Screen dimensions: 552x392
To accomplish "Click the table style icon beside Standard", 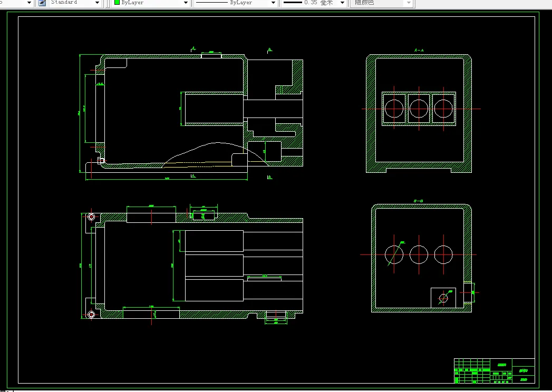I will tap(42, 3).
